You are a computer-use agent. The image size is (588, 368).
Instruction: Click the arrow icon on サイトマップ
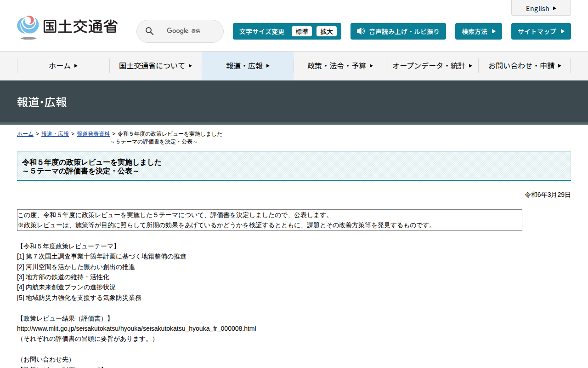click(x=562, y=31)
